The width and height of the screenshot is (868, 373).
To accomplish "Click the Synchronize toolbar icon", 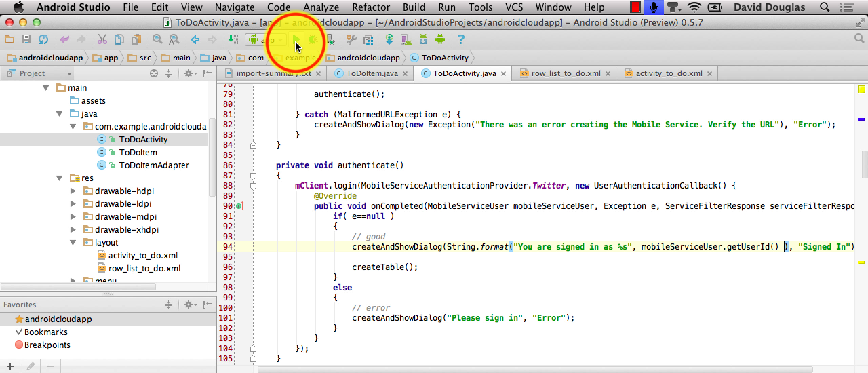I will click(x=43, y=39).
